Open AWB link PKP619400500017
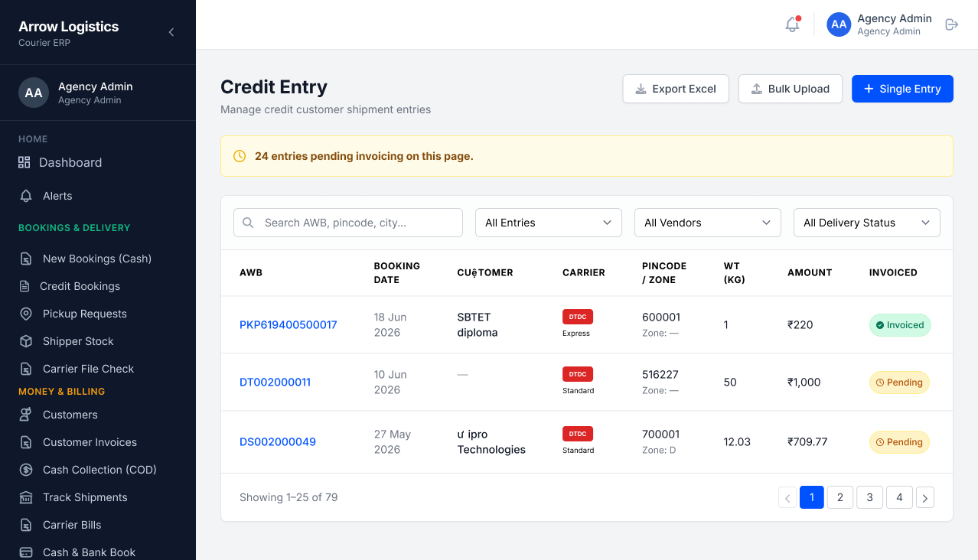Viewport: 978px width, 560px height. point(289,324)
